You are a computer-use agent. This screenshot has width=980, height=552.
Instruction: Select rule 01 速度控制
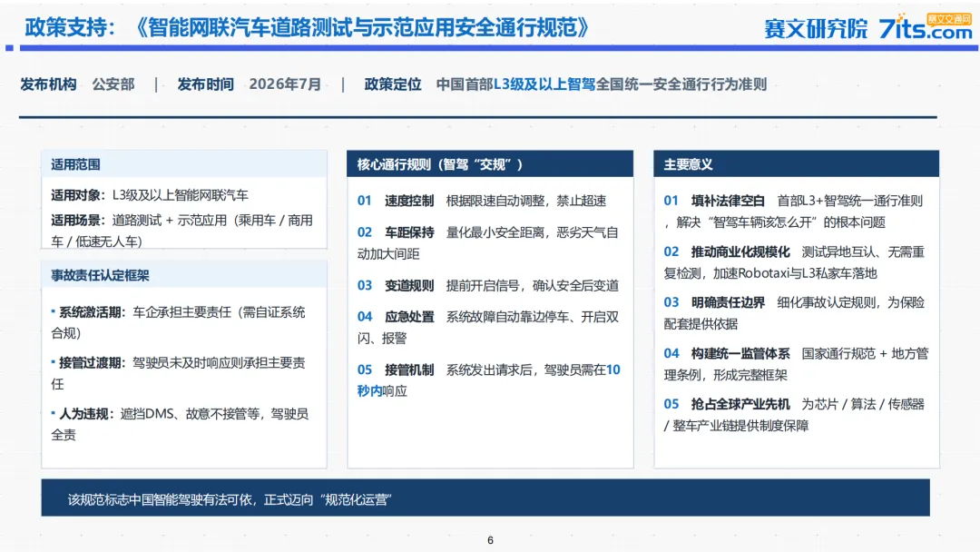[482, 201]
